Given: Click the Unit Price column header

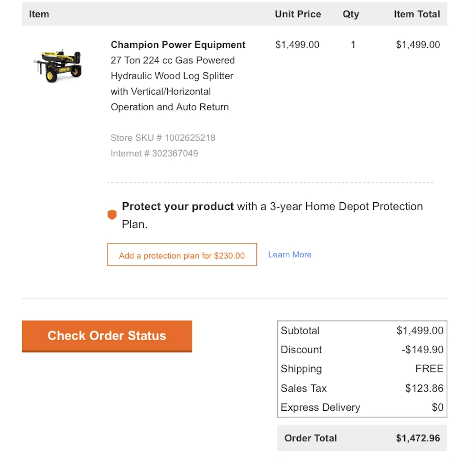Looking at the screenshot, I should click(x=298, y=14).
